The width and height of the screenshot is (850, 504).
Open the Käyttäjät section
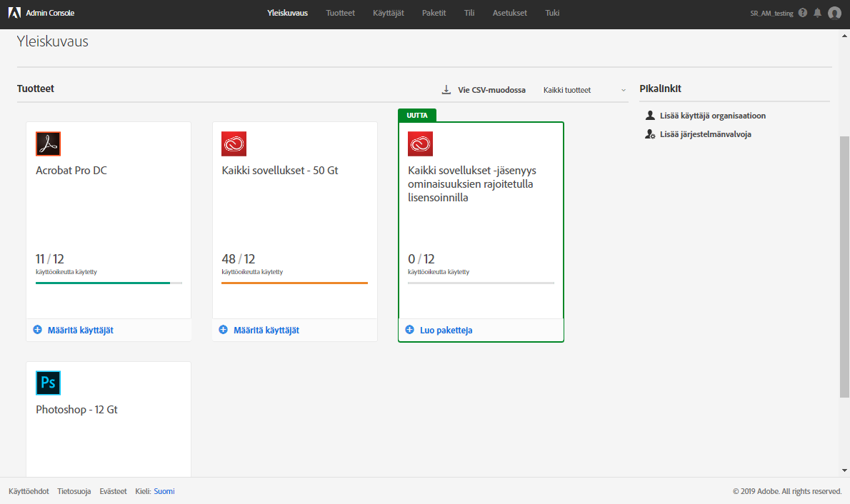click(388, 12)
